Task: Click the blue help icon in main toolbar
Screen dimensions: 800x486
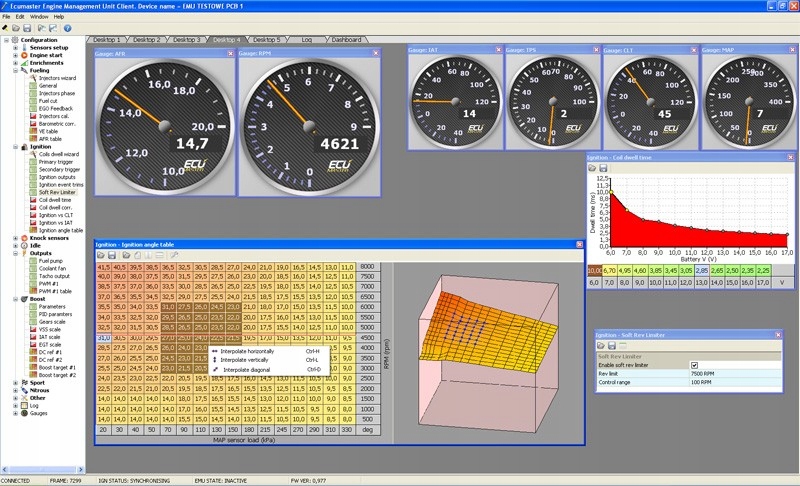Action: [68, 28]
